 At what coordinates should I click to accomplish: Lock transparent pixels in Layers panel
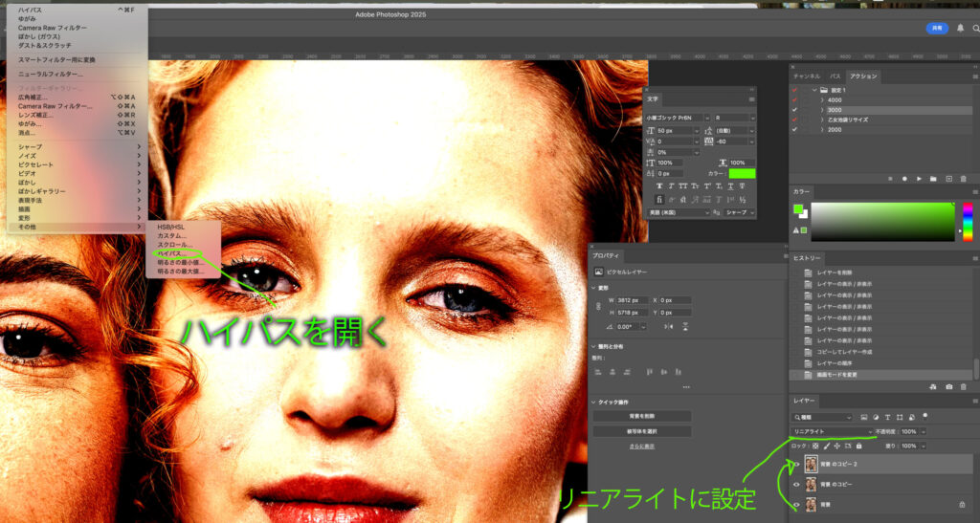click(815, 447)
